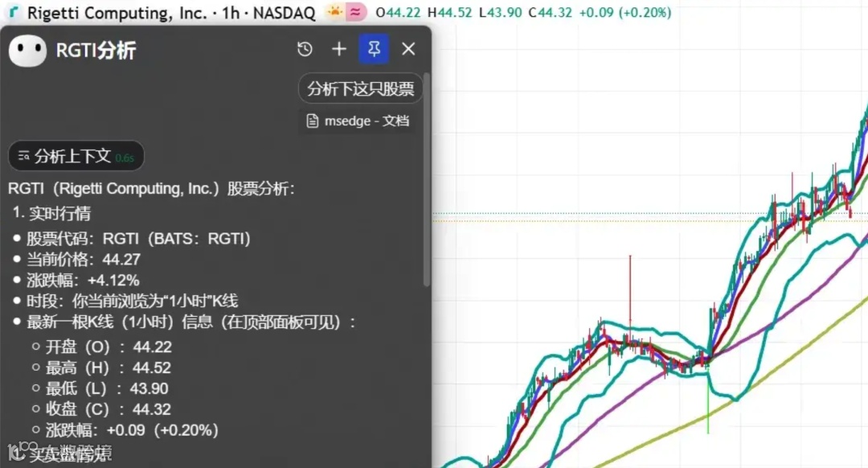Screen dimensions: 868x468
Task: Expand the 分析上下文 step
Action: tap(76, 156)
